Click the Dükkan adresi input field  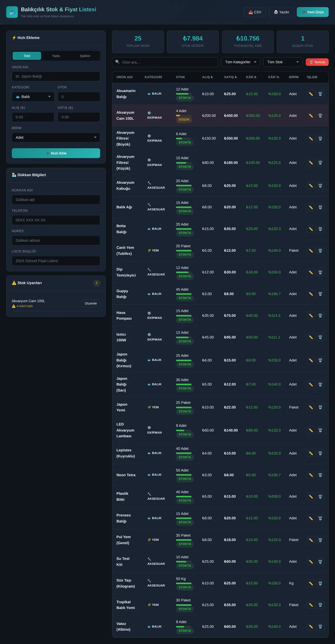pos(56,240)
